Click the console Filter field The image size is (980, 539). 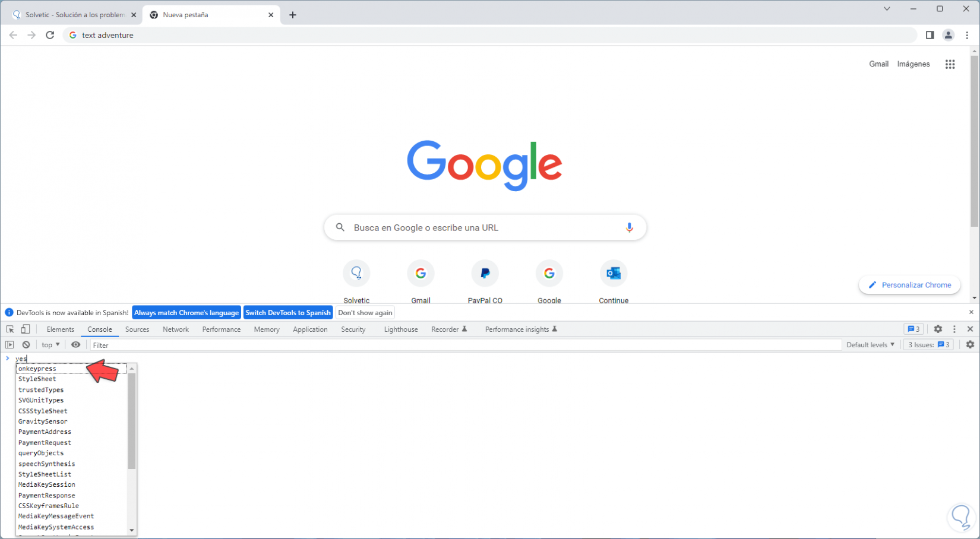[x=466, y=345]
